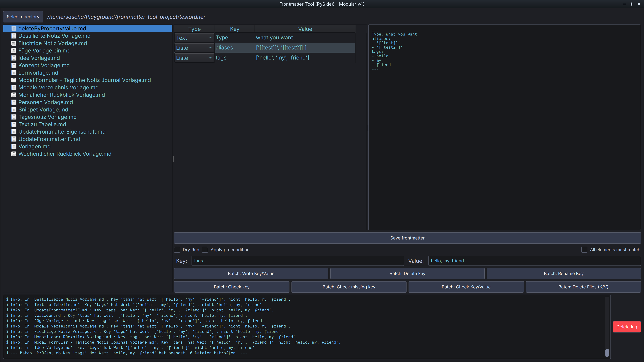
Task: Open type dropdown for the Type row
Action: 194,38
